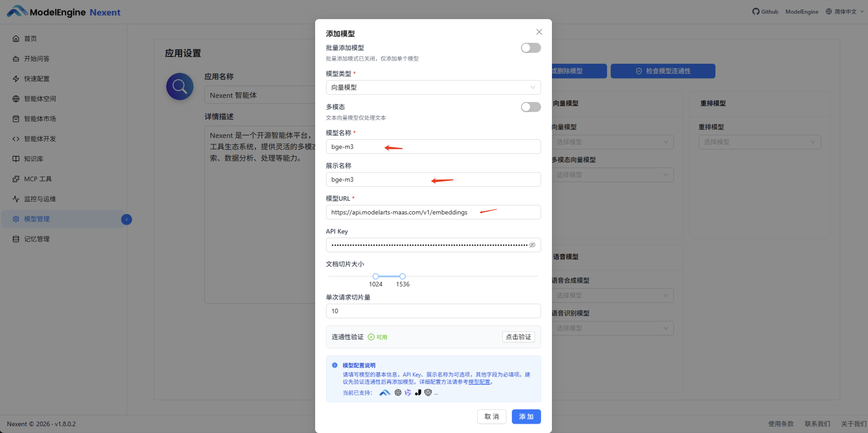The height and width of the screenshot is (433, 868).
Task: Expand the 重排模型 选择模型 dropdown
Action: [759, 142]
